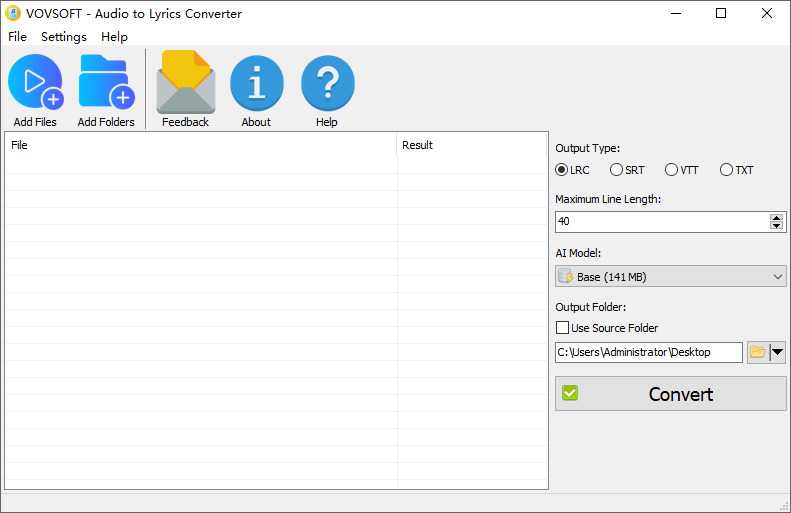
Task: Click the Convert button
Action: click(x=670, y=393)
